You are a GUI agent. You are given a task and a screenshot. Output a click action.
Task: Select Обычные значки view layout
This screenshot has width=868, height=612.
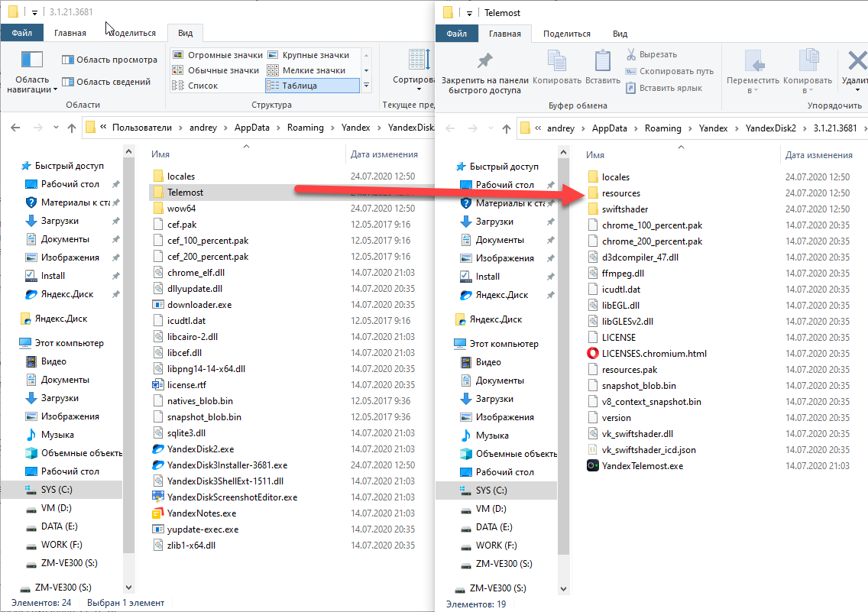tap(216, 70)
